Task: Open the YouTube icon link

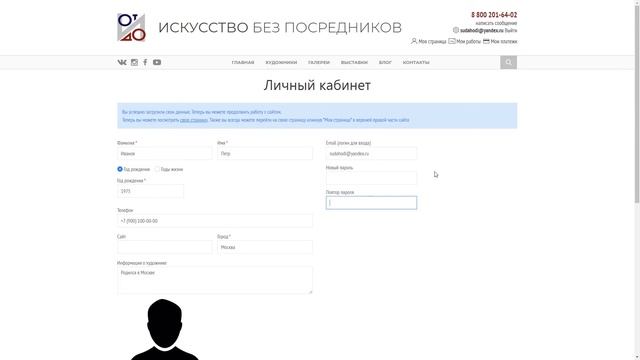Action: point(157,62)
